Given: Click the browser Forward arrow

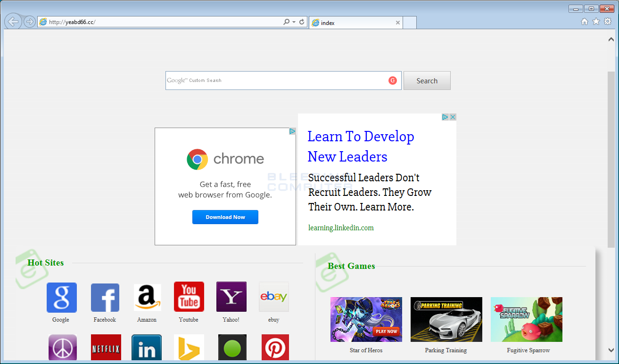Looking at the screenshot, I should click(x=29, y=22).
